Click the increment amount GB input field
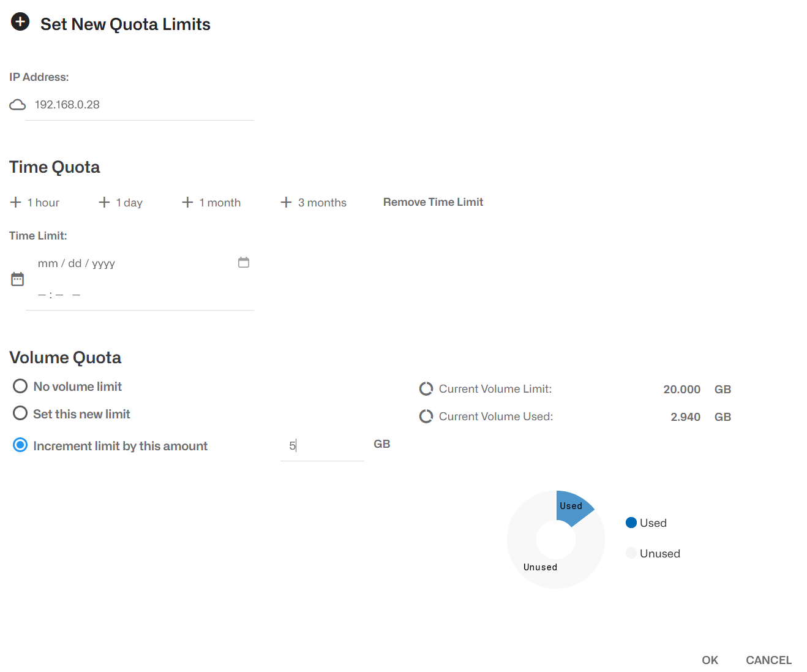 click(x=322, y=446)
